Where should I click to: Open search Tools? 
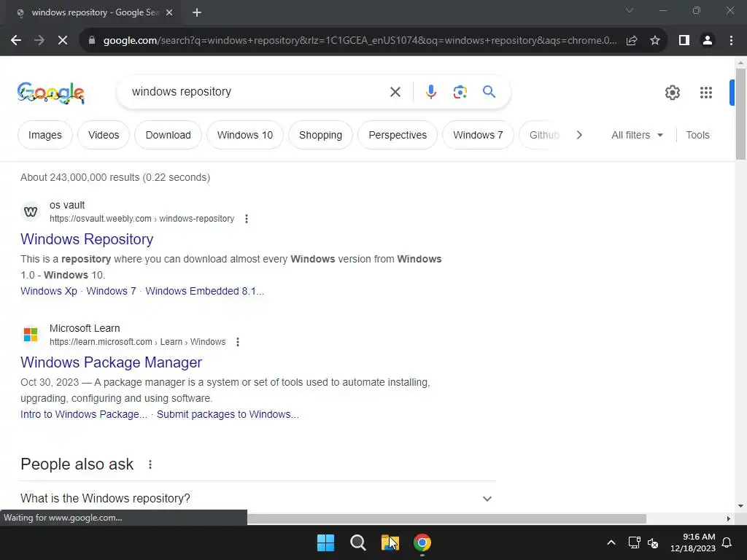tap(697, 135)
